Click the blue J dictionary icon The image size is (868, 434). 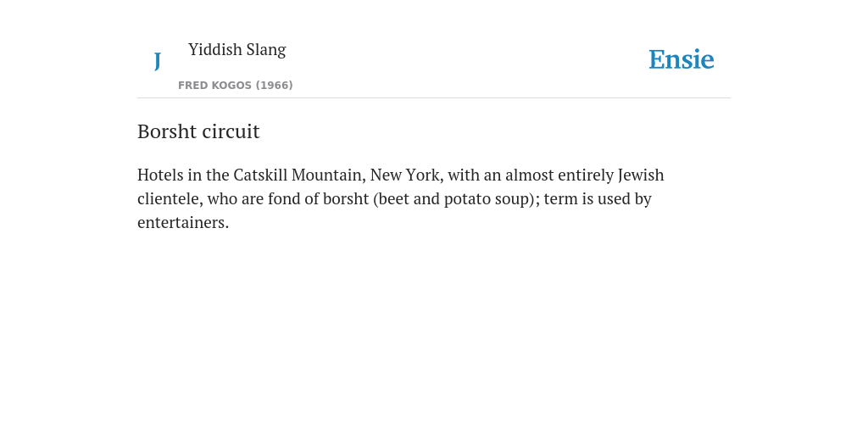click(x=157, y=61)
